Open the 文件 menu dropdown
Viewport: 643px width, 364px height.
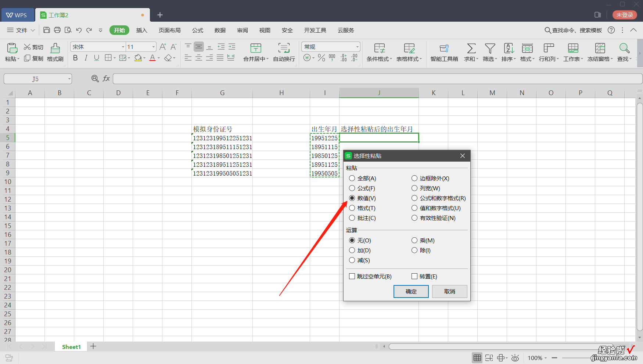pyautogui.click(x=21, y=30)
